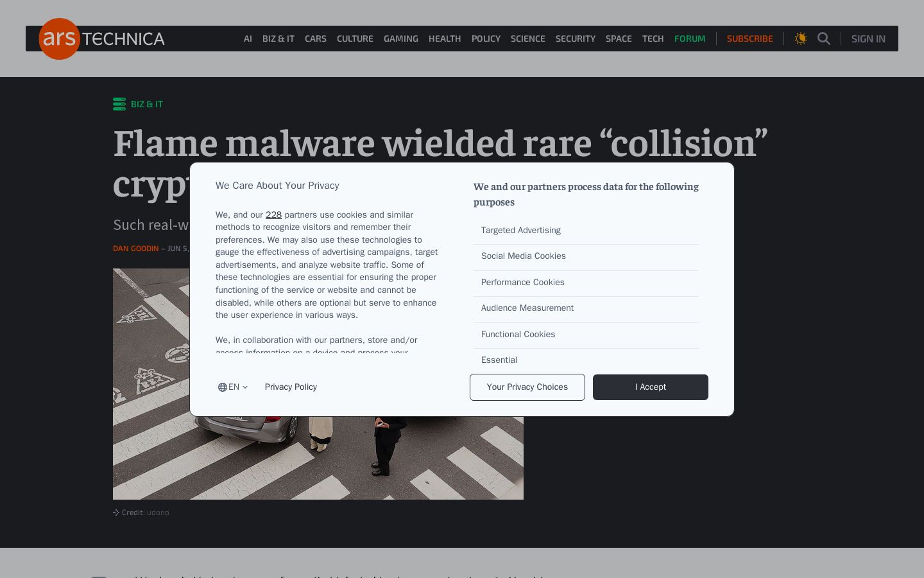Go to the POLICY section
The width and height of the screenshot is (924, 578).
(486, 39)
